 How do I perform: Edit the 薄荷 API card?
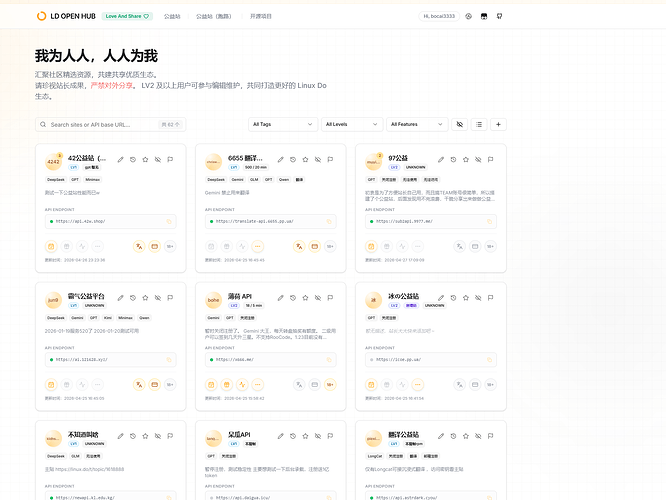pos(281,298)
